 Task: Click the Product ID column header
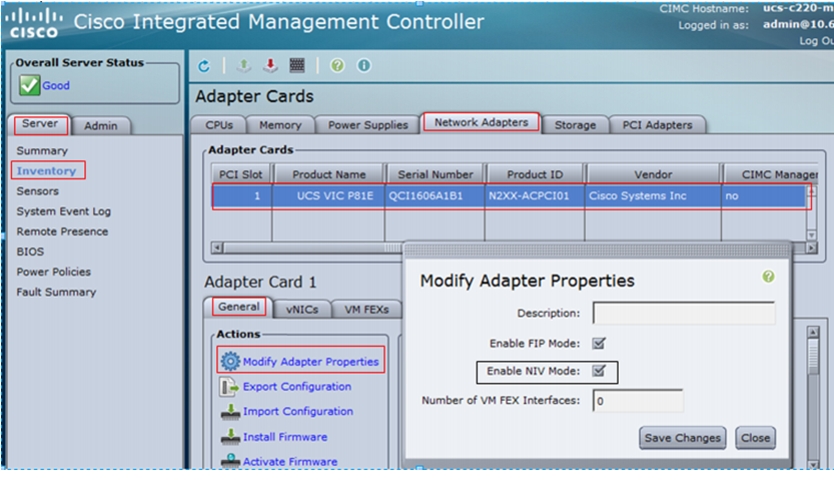click(535, 174)
